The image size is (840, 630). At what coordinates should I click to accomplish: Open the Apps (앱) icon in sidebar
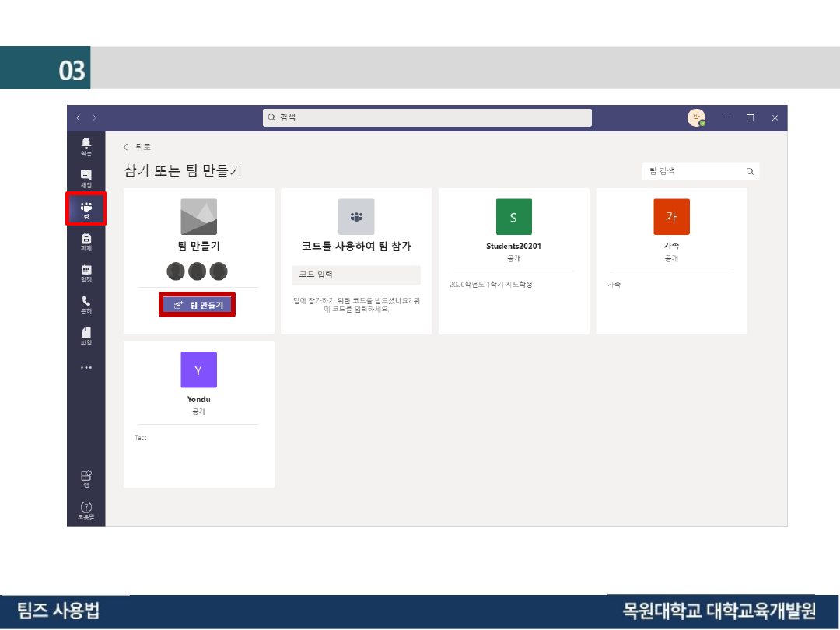pyautogui.click(x=86, y=478)
